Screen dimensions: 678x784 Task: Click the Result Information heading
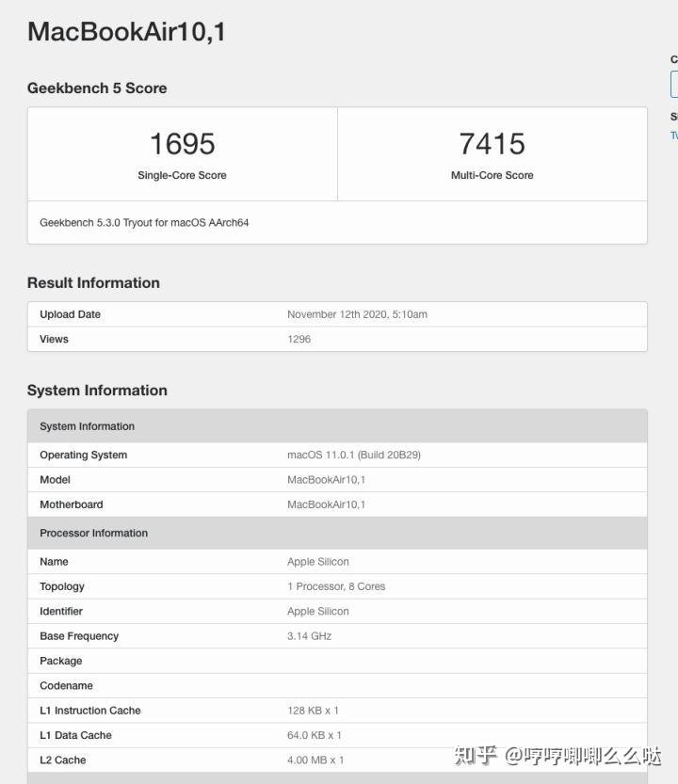point(93,282)
